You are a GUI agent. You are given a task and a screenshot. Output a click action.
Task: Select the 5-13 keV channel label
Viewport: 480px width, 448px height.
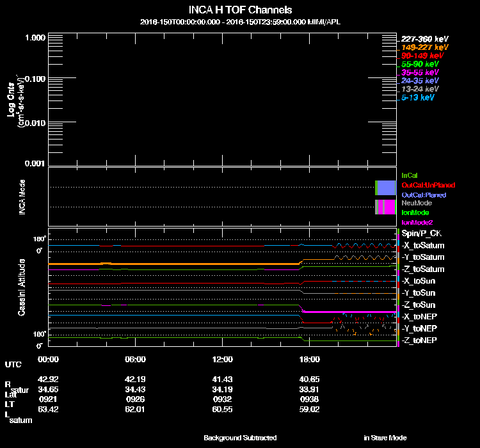point(417,97)
